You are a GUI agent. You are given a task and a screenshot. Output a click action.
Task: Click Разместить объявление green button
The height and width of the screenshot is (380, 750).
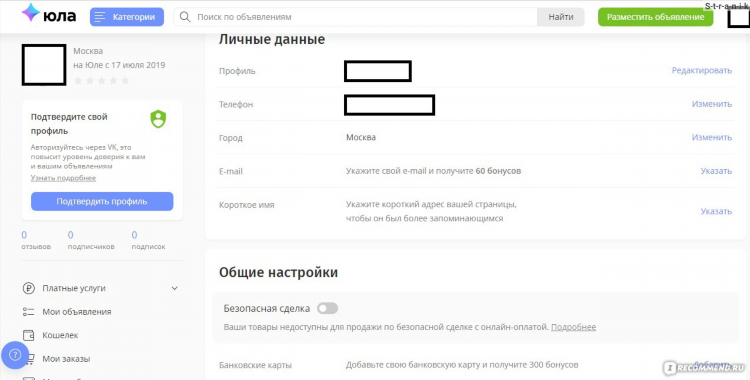tap(655, 17)
